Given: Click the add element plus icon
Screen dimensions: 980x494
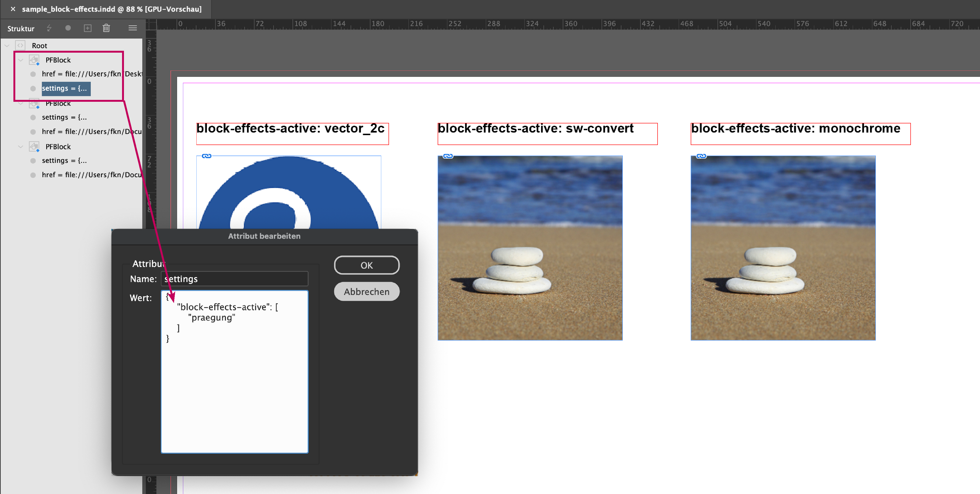Looking at the screenshot, I should [x=87, y=28].
